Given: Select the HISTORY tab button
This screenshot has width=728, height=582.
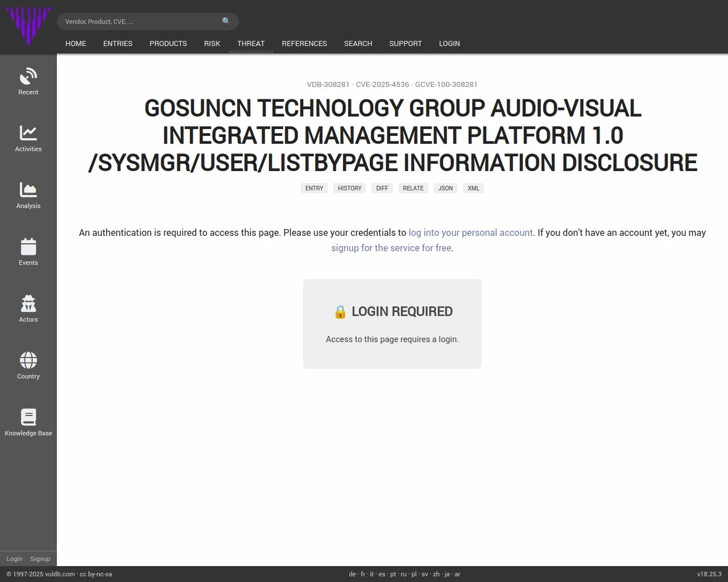Looking at the screenshot, I should (x=350, y=188).
